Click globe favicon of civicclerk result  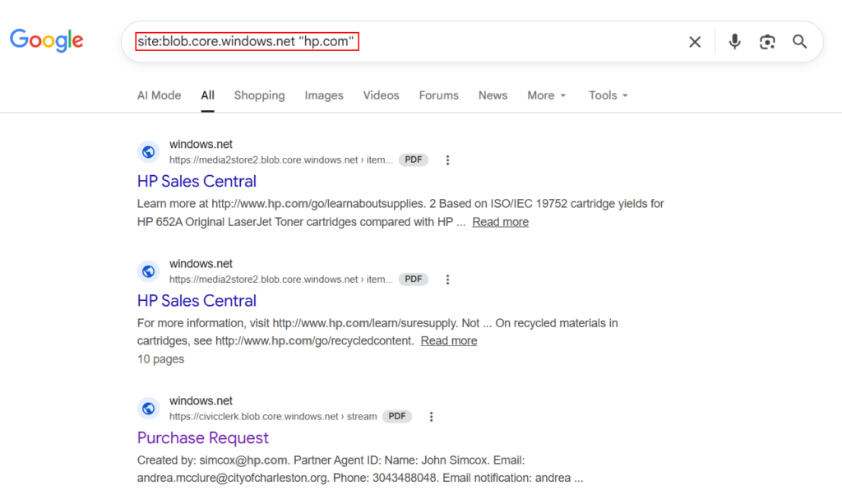point(149,409)
